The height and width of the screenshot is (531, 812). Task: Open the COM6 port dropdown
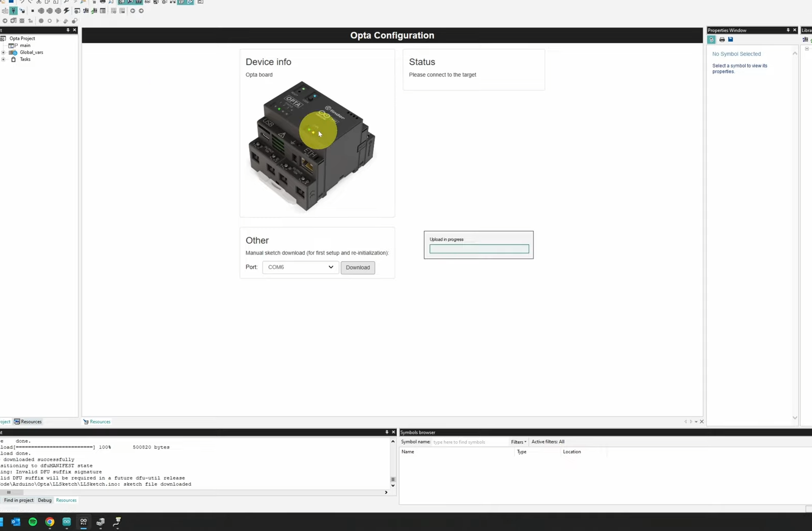[x=300, y=267]
